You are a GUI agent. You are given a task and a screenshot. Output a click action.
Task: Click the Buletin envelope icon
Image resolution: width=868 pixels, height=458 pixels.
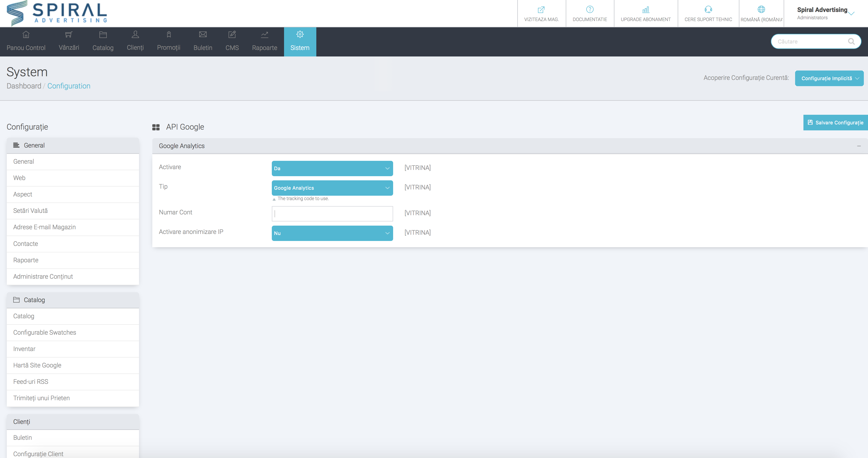point(203,34)
